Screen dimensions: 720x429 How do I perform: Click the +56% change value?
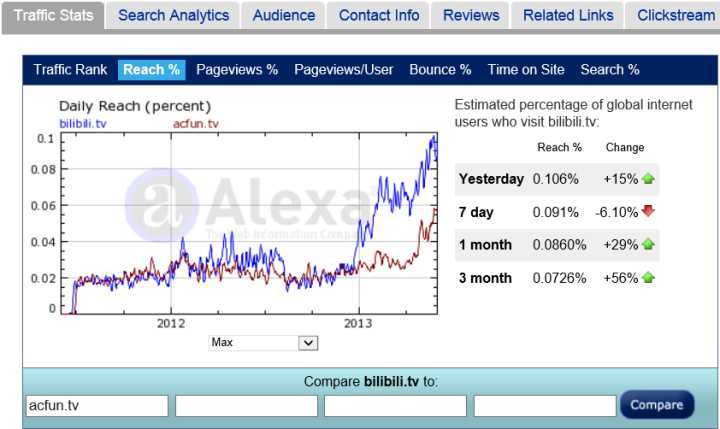pos(620,278)
